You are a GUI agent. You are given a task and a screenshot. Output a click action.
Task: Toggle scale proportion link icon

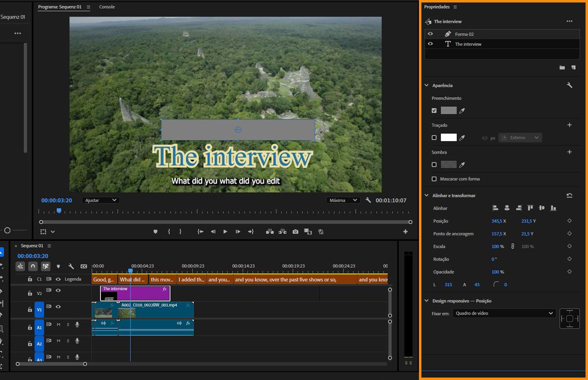[x=513, y=247]
